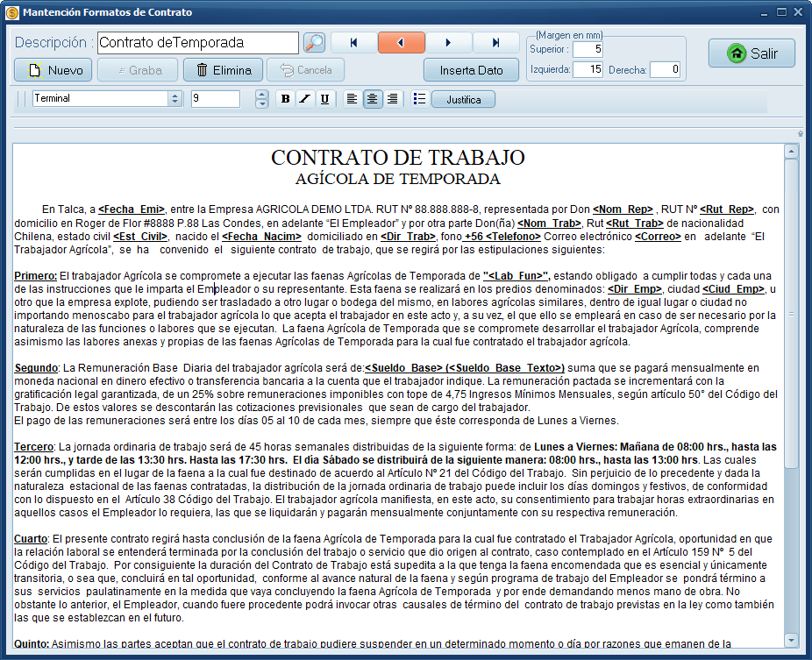Click the 'Cuarto' clause heading

coord(31,539)
